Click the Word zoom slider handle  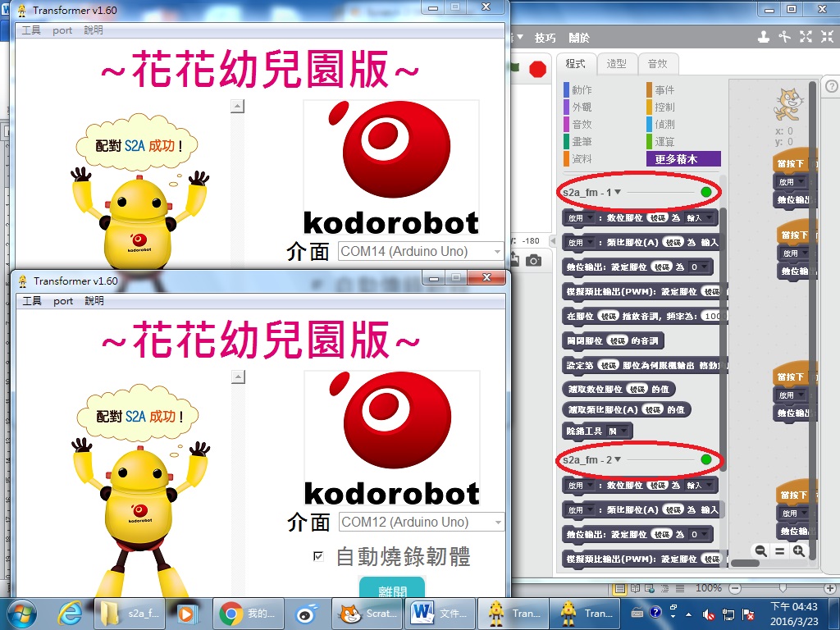tap(783, 588)
